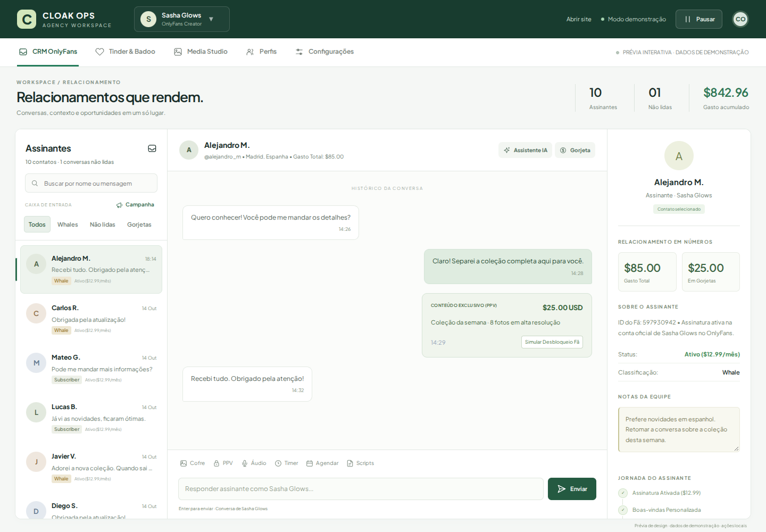Screen dimensions: 766x532
Task: Click the Campanha megaphone button
Action: coord(135,205)
